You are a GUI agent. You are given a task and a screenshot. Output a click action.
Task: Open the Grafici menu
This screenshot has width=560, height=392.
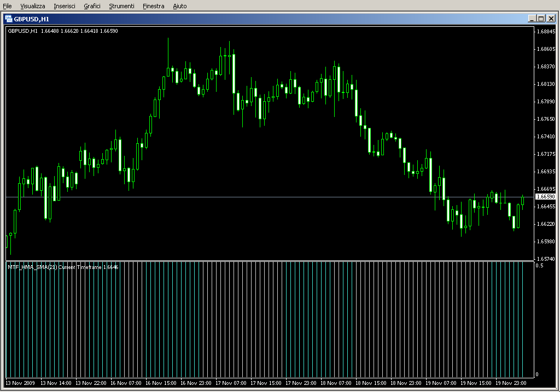coord(92,6)
